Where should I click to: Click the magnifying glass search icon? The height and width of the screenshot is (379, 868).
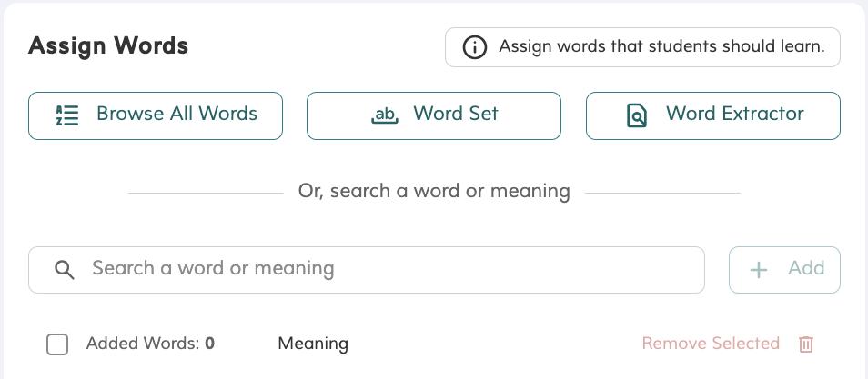[64, 270]
